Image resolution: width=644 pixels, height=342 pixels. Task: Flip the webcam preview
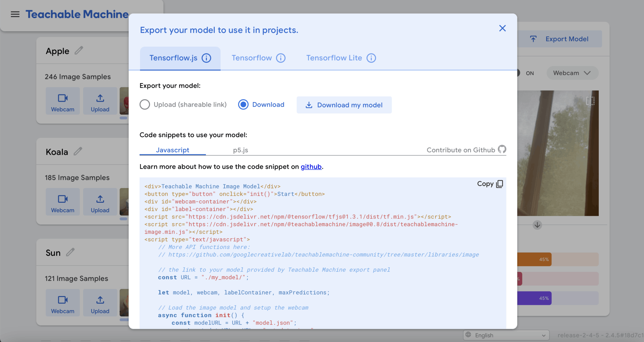point(590,101)
